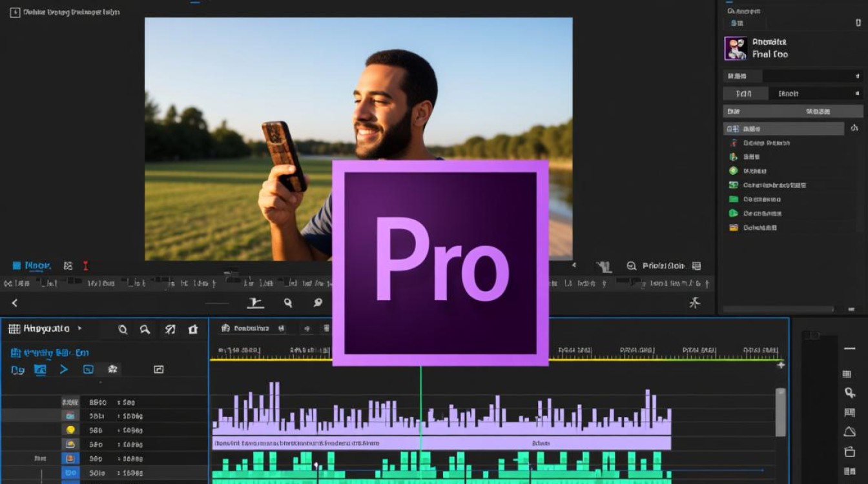
Task: Toggle the teal track icon above the yellow circle
Action: click(70, 416)
